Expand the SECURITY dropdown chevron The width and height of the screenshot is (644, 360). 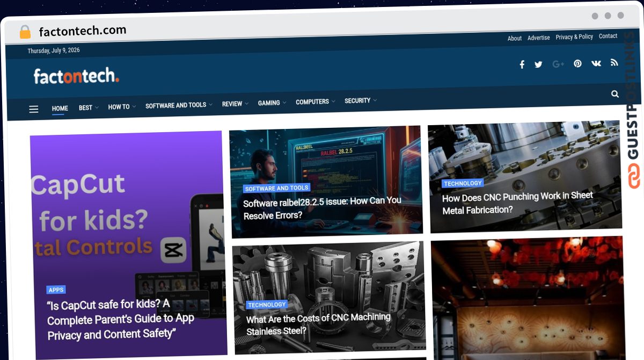(x=375, y=100)
